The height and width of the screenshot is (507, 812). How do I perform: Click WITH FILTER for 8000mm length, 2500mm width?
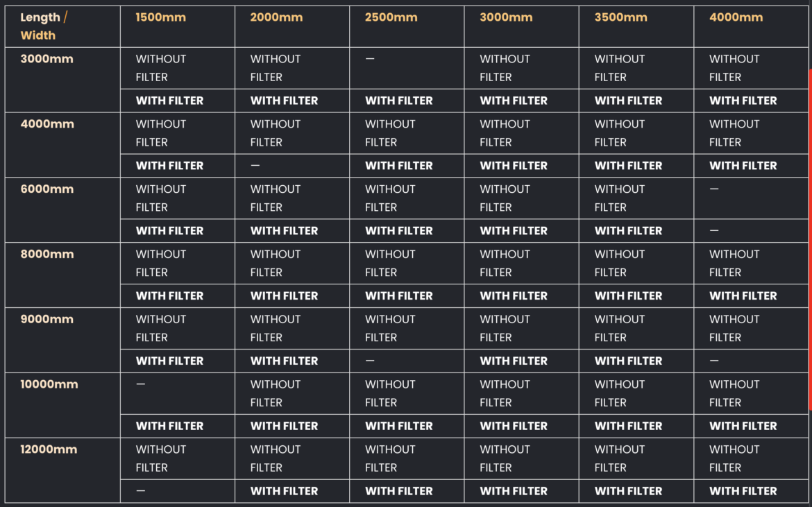tap(399, 296)
